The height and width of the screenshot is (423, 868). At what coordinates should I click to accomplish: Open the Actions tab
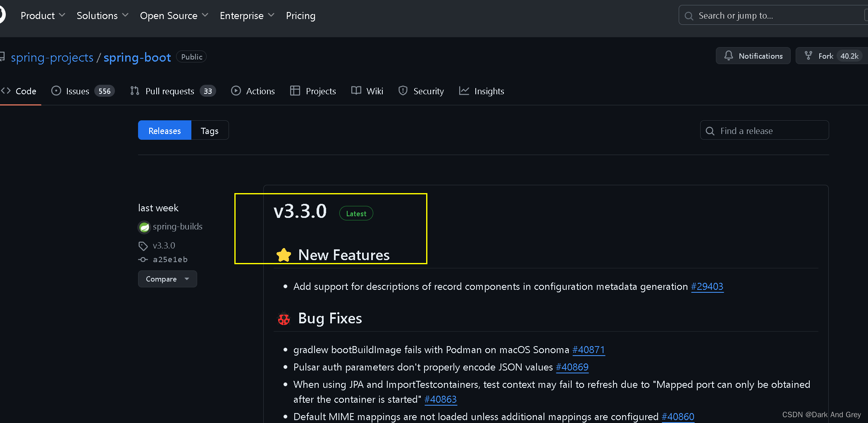click(253, 91)
